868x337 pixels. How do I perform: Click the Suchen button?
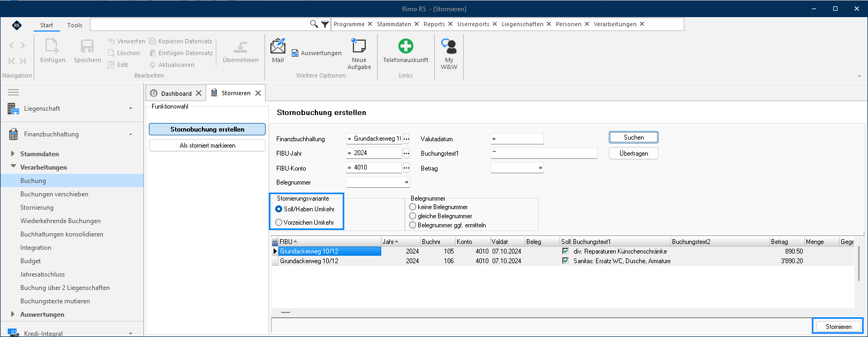633,137
